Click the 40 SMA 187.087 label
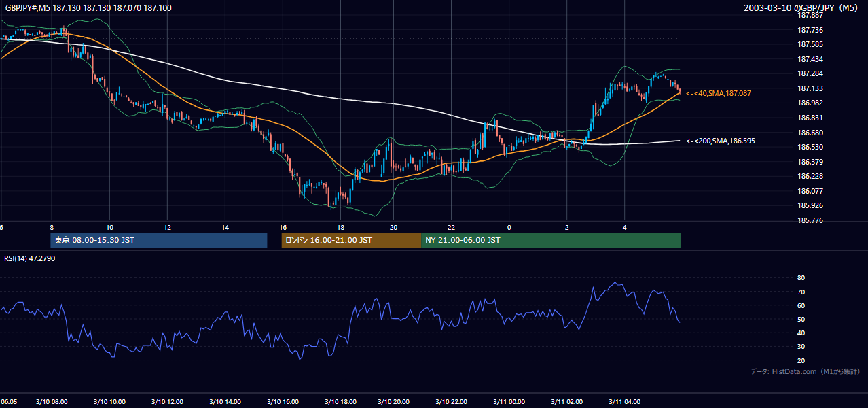The image size is (868, 408). click(719, 93)
